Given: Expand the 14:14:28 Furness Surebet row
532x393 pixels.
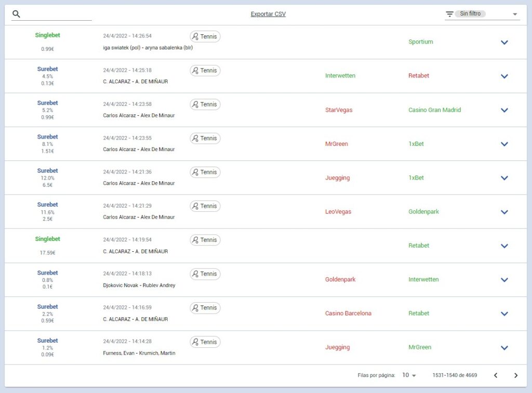Looking at the screenshot, I should click(504, 347).
